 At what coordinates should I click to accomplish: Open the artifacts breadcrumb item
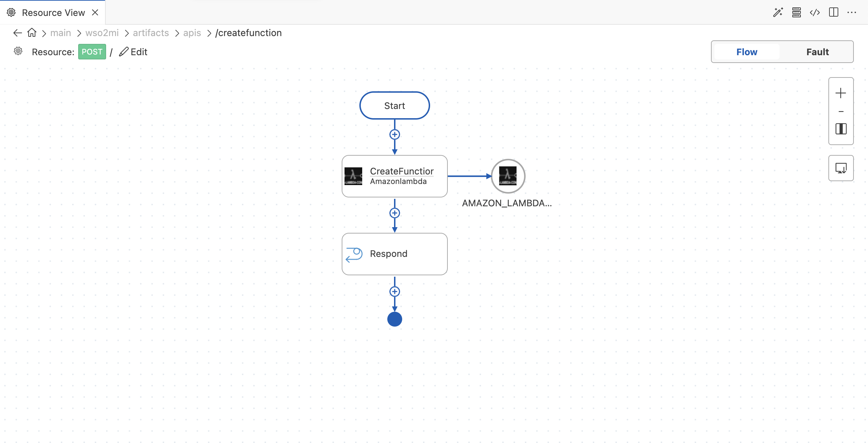[x=151, y=33]
